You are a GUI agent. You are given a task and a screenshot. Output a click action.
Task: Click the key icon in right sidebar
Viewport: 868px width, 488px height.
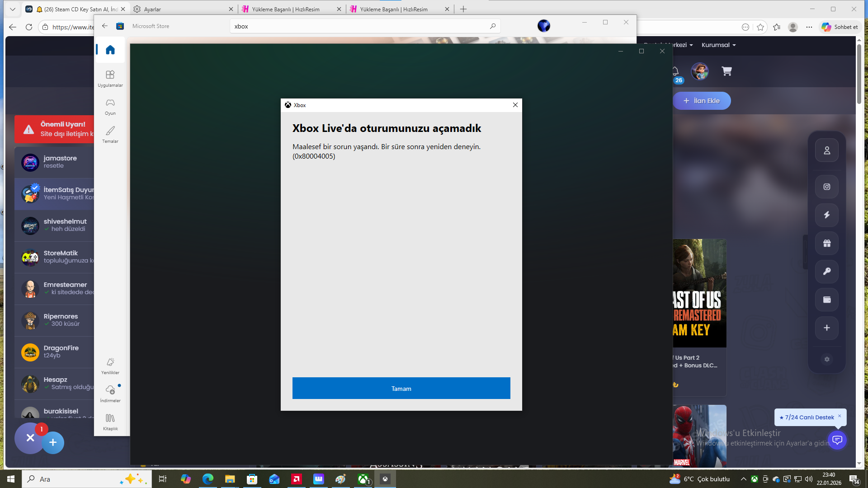827,272
